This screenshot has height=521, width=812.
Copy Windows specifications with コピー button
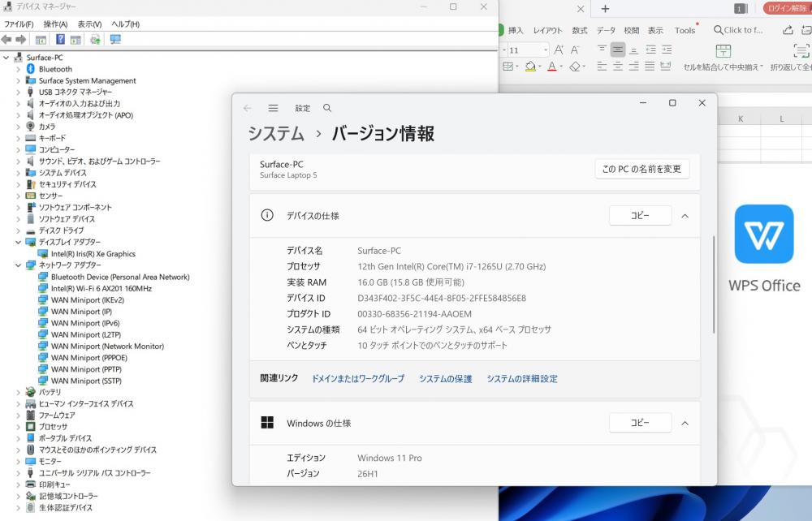640,423
